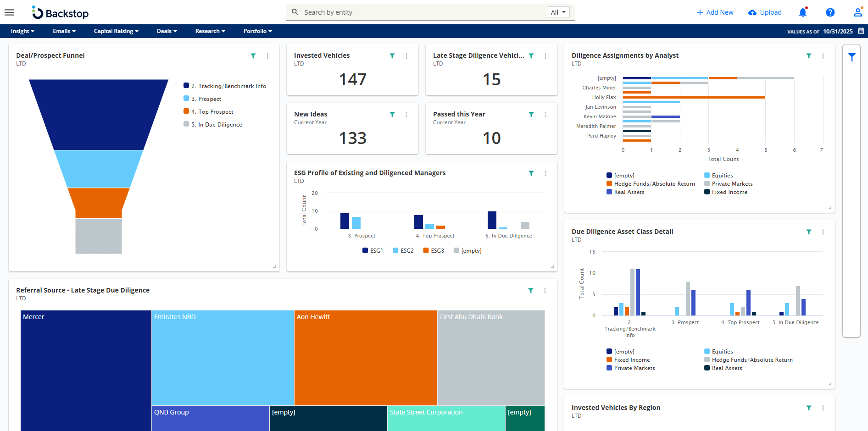Expand the Portfolio navigation dropdown
This screenshot has width=868, height=431.
click(257, 31)
